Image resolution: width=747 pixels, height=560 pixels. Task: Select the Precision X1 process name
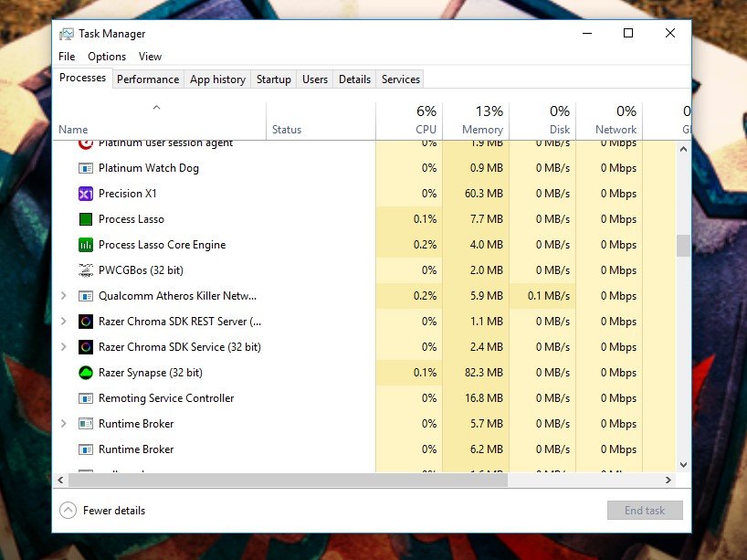coord(128,194)
